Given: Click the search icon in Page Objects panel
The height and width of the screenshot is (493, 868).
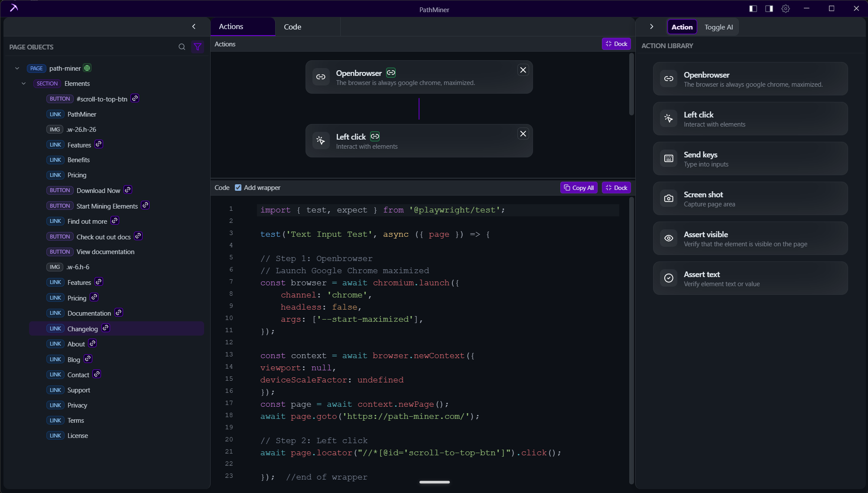Looking at the screenshot, I should coord(182,46).
